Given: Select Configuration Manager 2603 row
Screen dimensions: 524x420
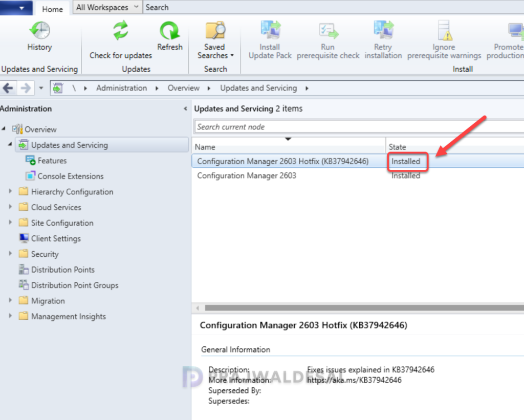Looking at the screenshot, I should click(358, 175).
